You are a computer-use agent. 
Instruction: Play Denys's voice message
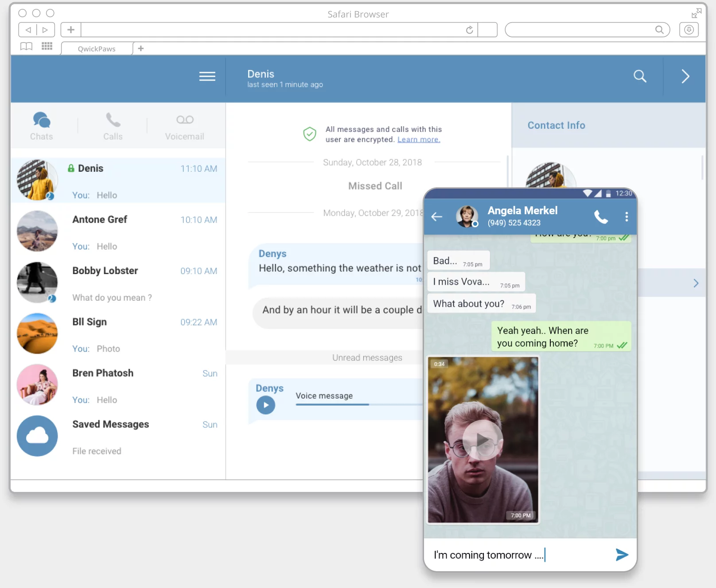(x=266, y=405)
